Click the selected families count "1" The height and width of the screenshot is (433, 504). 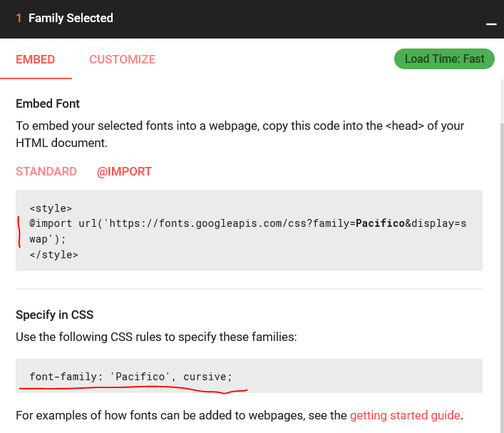pyautogui.click(x=19, y=19)
